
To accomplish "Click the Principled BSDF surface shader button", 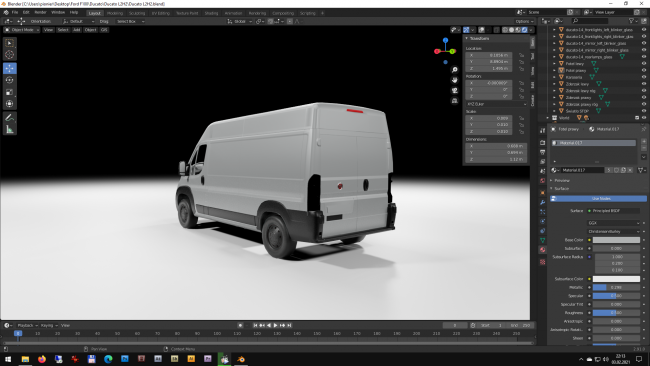I will point(614,211).
